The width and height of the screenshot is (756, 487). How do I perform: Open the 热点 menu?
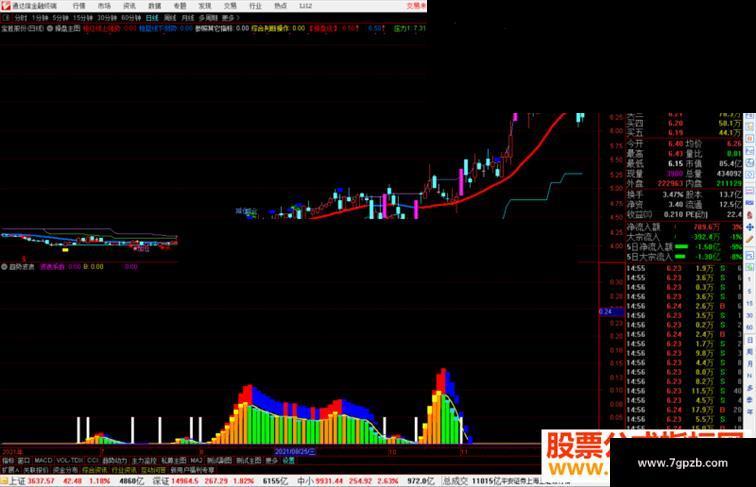tap(280, 6)
